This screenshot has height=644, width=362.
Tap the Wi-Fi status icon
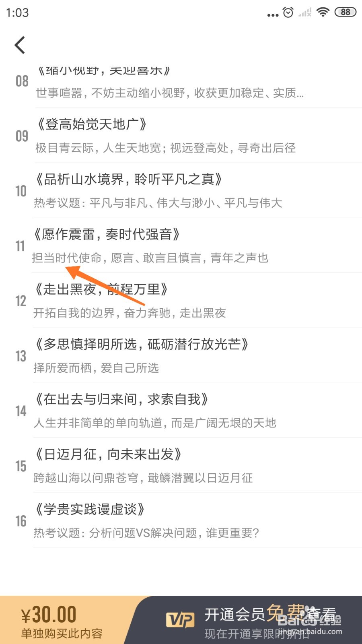click(323, 12)
